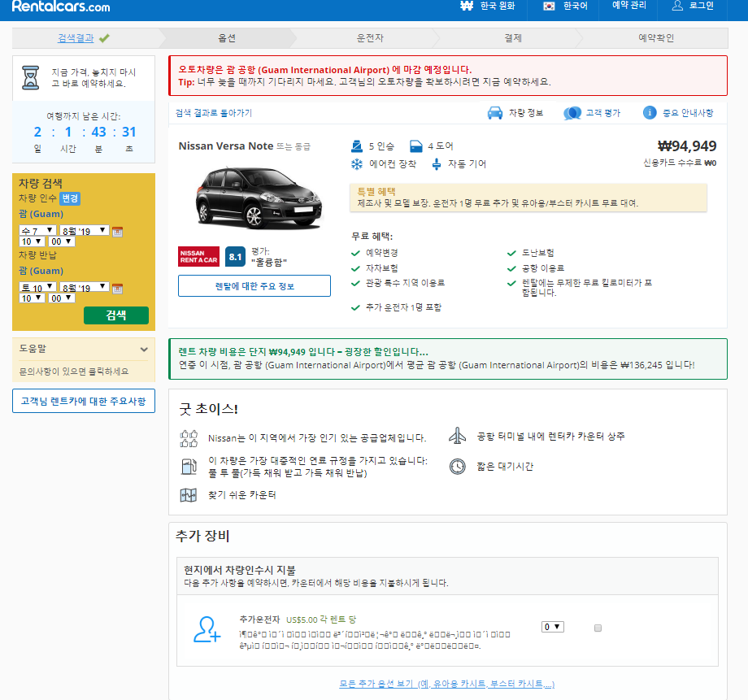Select the 옵션 step tab

click(227, 38)
